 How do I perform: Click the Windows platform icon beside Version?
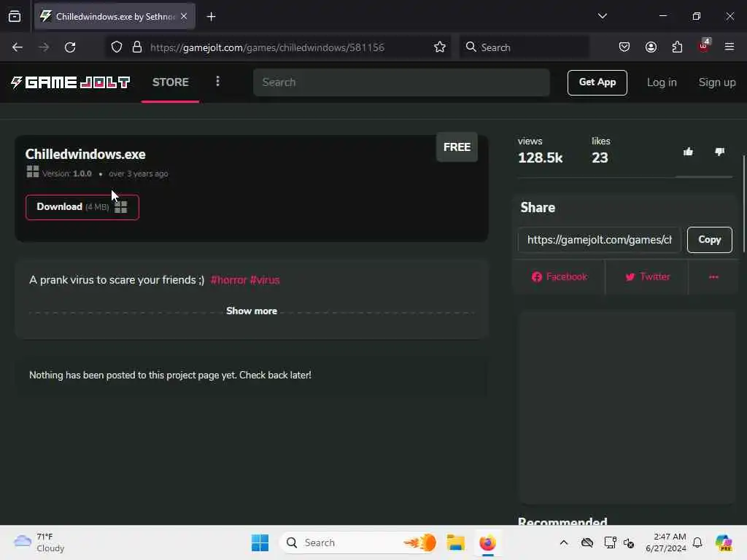pyautogui.click(x=33, y=171)
